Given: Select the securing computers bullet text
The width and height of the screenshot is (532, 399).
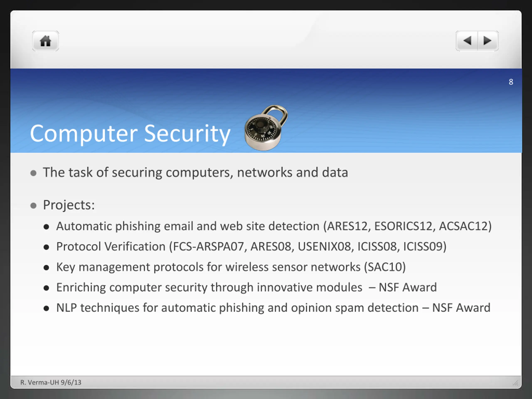Looking at the screenshot, I should click(196, 172).
